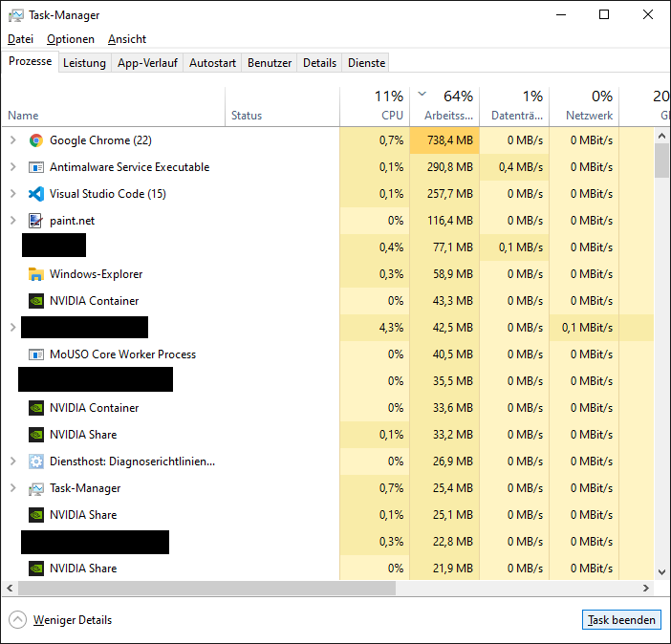Sort by the Name column header
The width and height of the screenshot is (671, 644).
(x=114, y=107)
